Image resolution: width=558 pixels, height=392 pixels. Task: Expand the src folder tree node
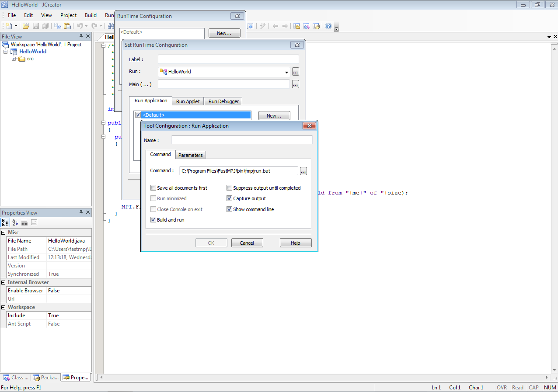14,59
